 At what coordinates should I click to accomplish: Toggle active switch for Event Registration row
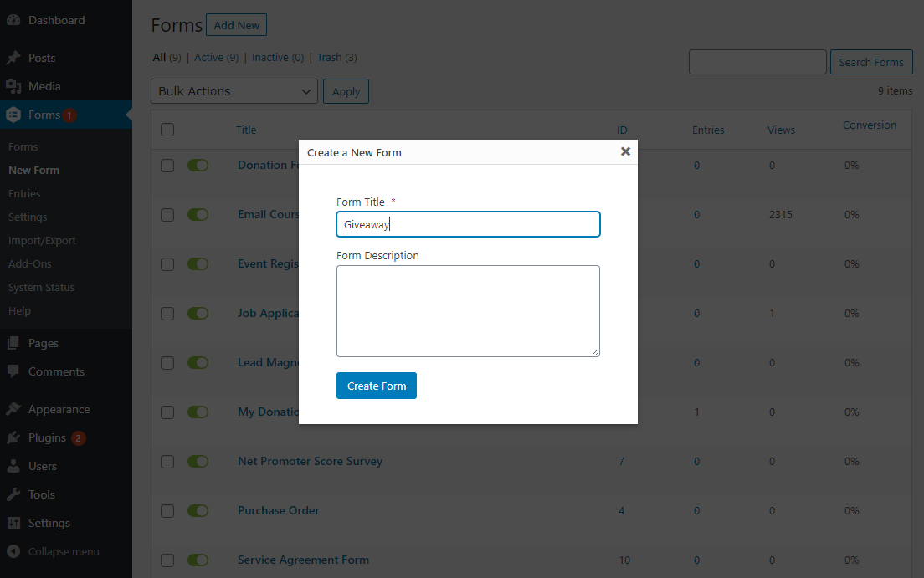click(198, 264)
